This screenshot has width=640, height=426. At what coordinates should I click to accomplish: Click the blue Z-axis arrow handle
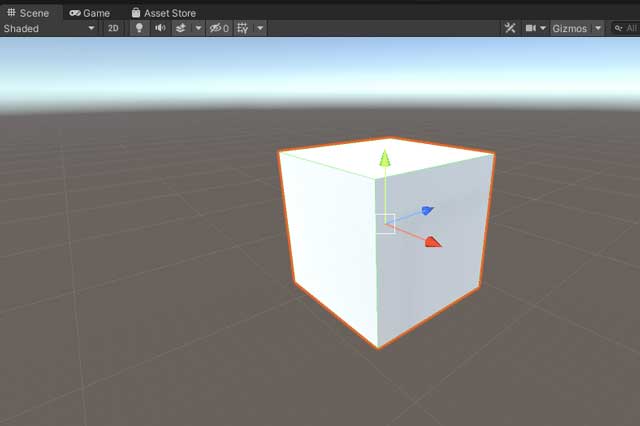(427, 210)
